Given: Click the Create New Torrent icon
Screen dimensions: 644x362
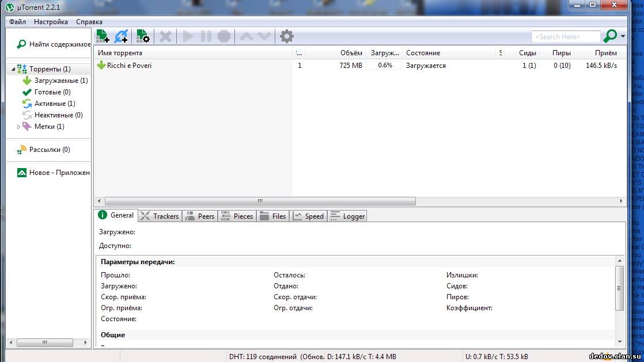Looking at the screenshot, I should pos(143,36).
